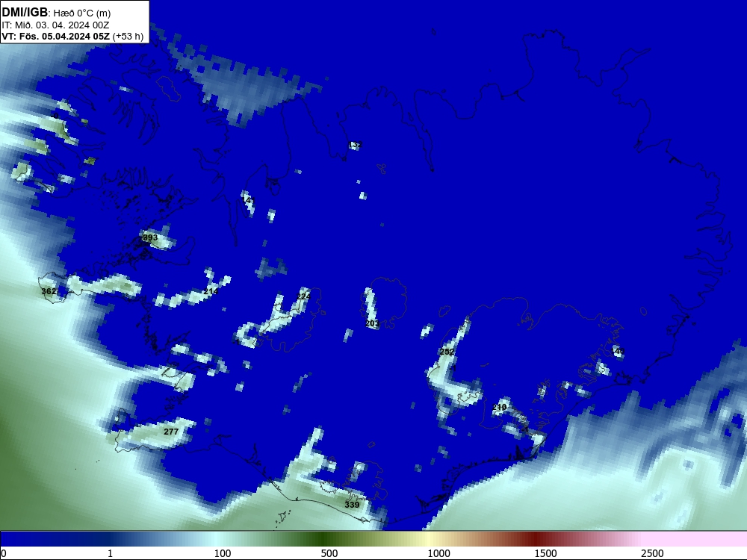Image resolution: width=747 pixels, height=560 pixels.
Task: Click the colour scale label 100
Action: tap(223, 553)
